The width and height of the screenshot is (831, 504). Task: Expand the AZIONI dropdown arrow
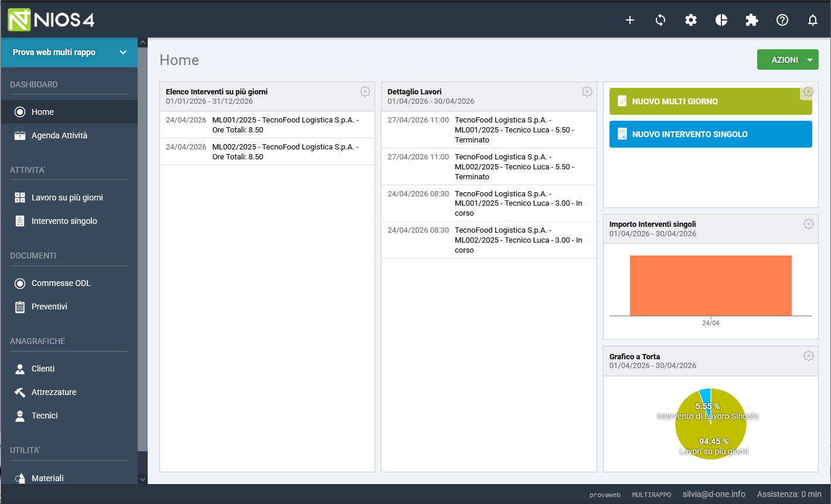(810, 60)
